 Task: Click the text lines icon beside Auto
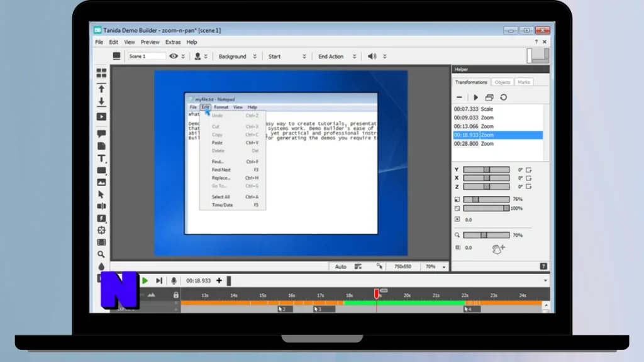pos(358,266)
